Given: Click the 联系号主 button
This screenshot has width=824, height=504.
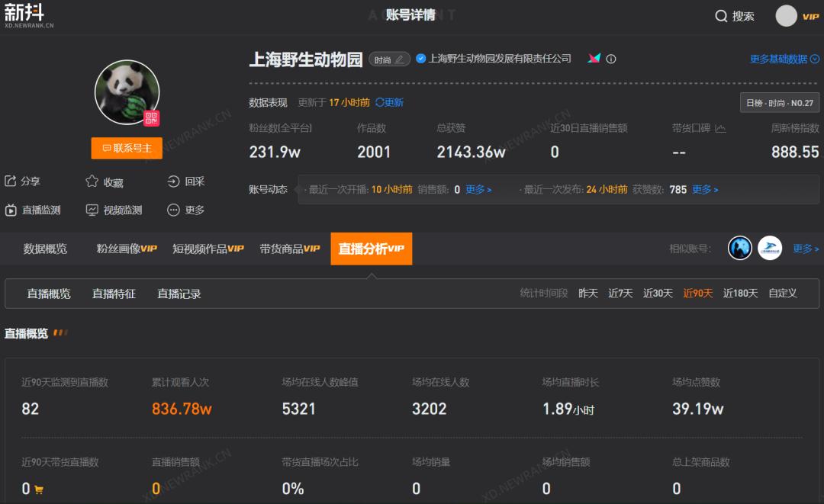Looking at the screenshot, I should click(126, 148).
